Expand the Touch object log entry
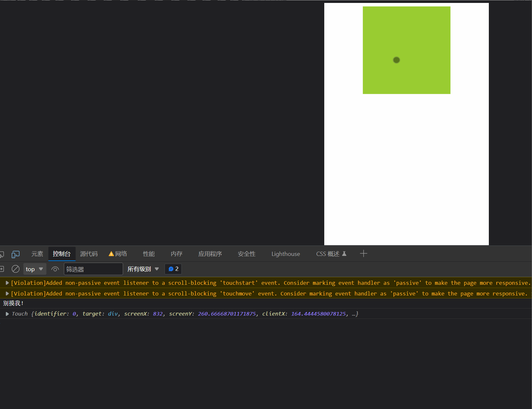Viewport: 532px width, 409px height. pyautogui.click(x=7, y=314)
